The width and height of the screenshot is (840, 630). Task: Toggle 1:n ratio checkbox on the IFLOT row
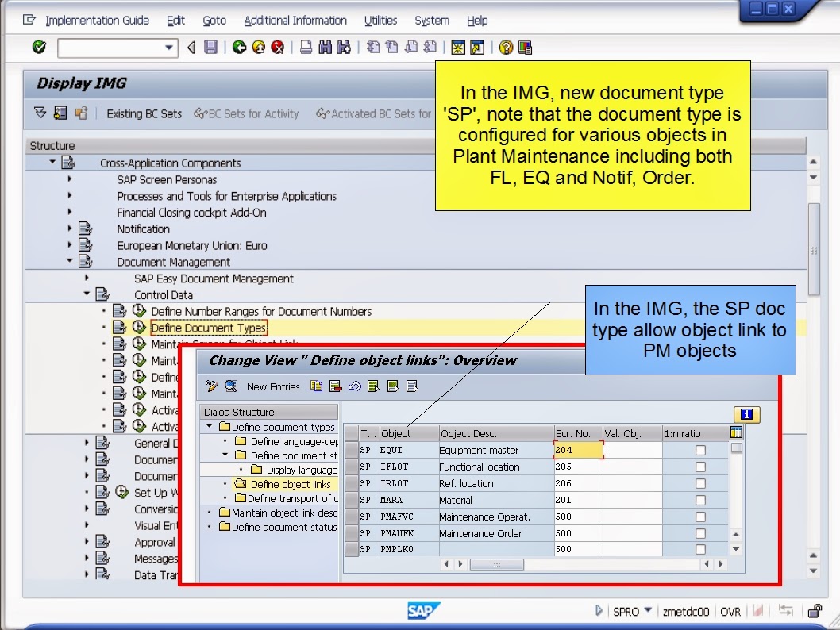(701, 467)
